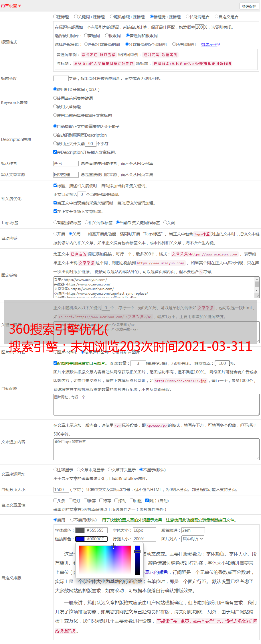Click the 默认文章来源 field 网络整理
261x644 pixels.
tap(66, 175)
